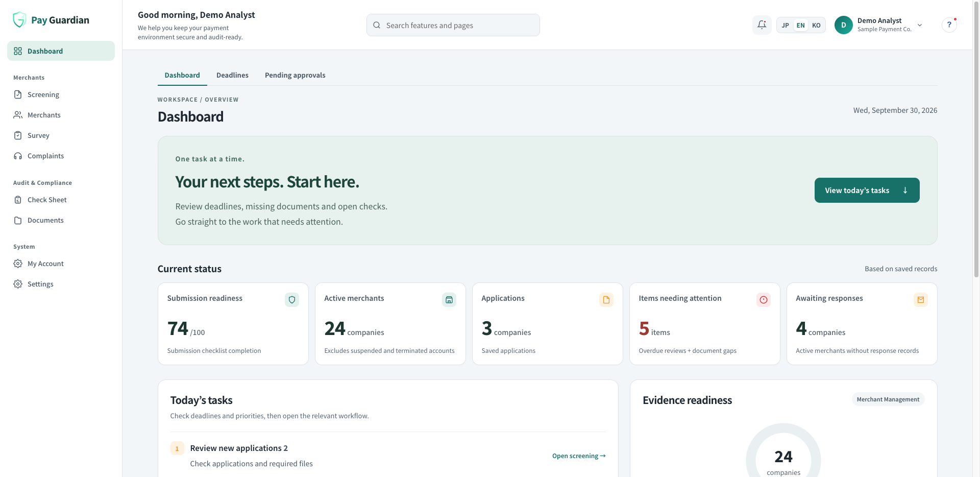The width and height of the screenshot is (980, 477).
Task: Click the Screening sidebar icon
Action: tap(18, 94)
